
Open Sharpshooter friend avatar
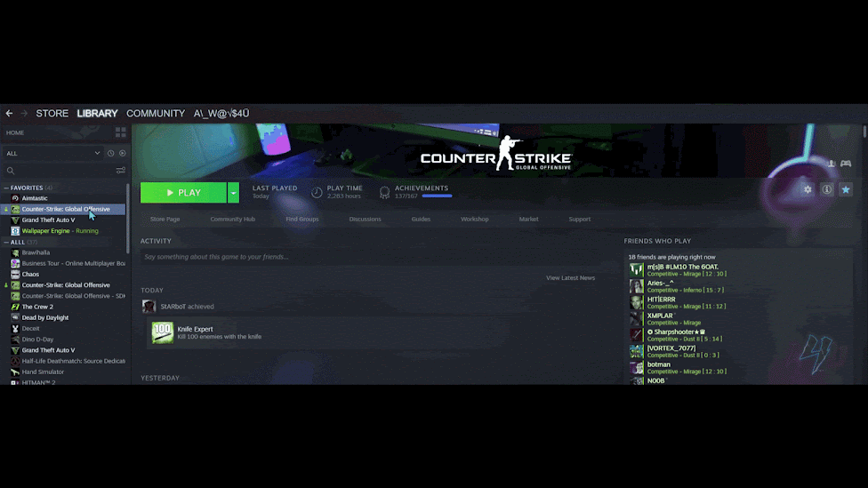tap(636, 335)
